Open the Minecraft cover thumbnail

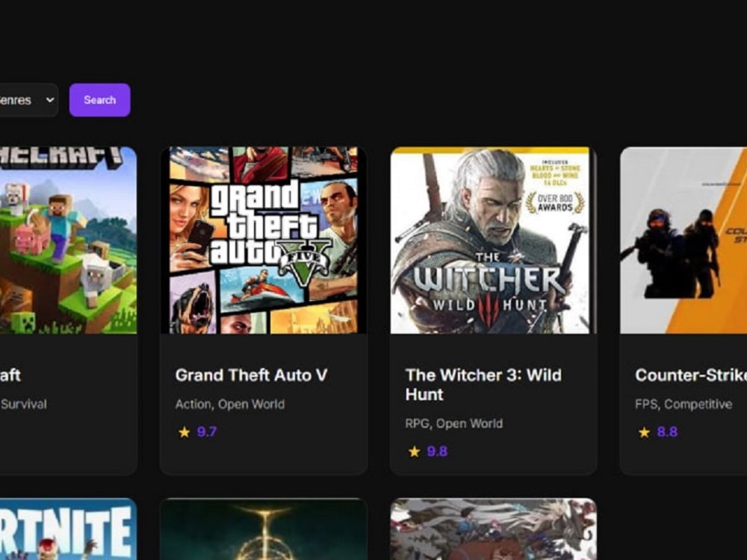(x=68, y=240)
